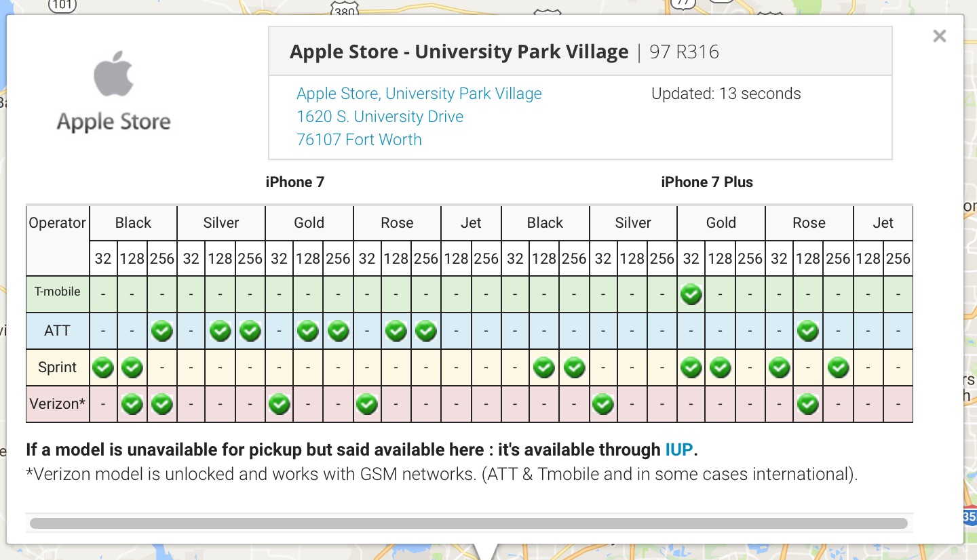Click the iPhone 7 heading above the table
This screenshot has width=977, height=560.
294,182
